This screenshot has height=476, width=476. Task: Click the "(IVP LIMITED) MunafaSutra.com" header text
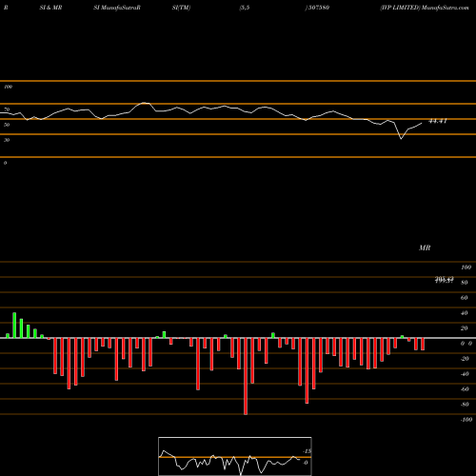pos(425,8)
